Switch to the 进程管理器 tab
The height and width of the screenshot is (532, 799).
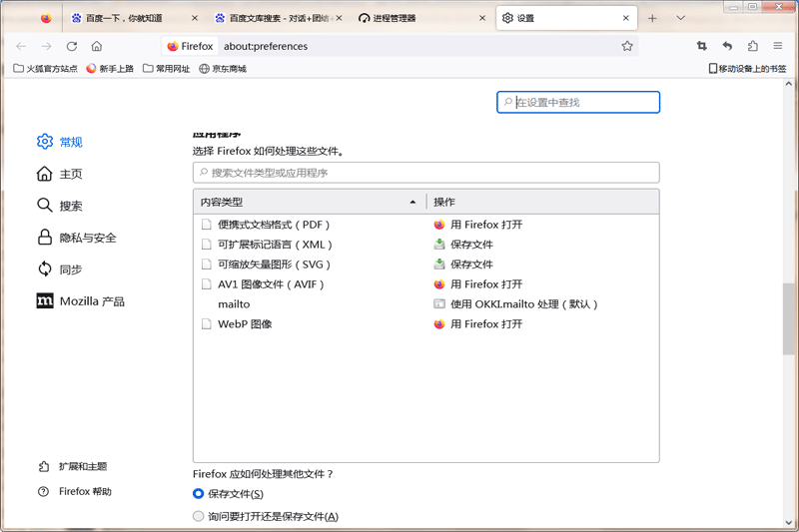[421, 18]
